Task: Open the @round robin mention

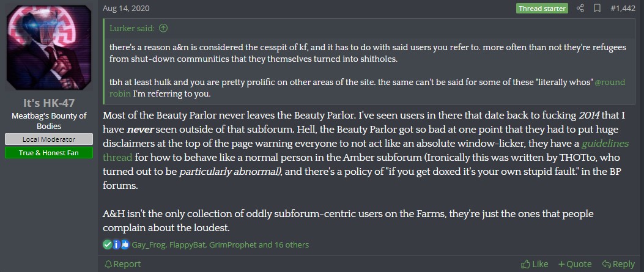Action: click(367, 88)
